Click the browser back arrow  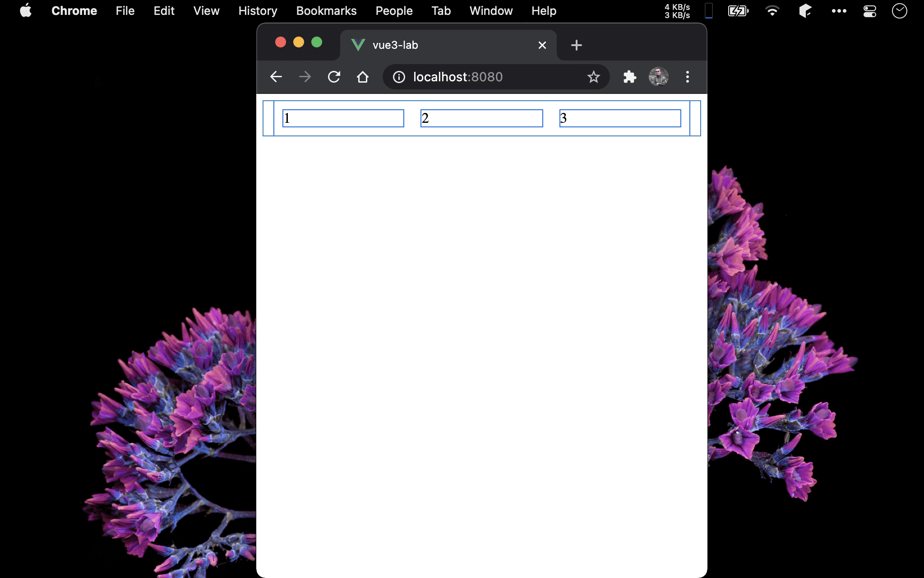[276, 77]
